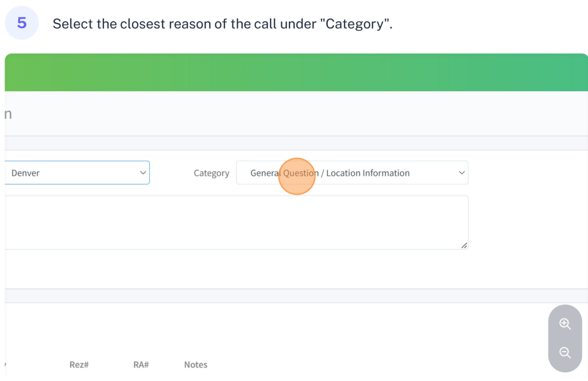The image size is (588, 381).
Task: Expand the Category dropdown chevron
Action: pos(462,173)
